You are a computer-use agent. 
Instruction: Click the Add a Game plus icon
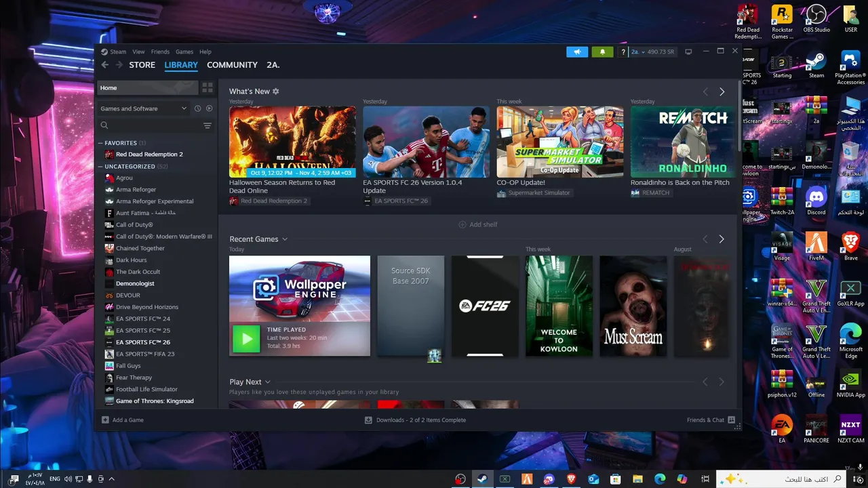pyautogui.click(x=105, y=420)
